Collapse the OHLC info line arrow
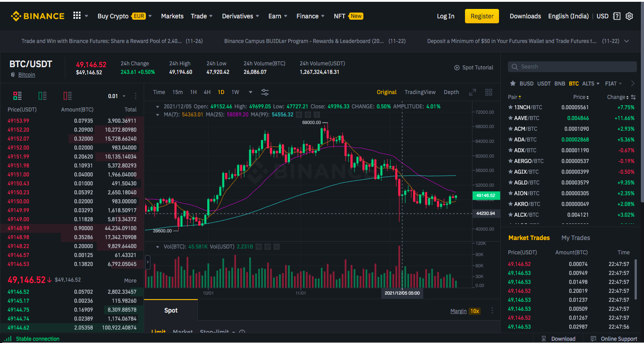This screenshot has height=343, width=644. coord(157,107)
